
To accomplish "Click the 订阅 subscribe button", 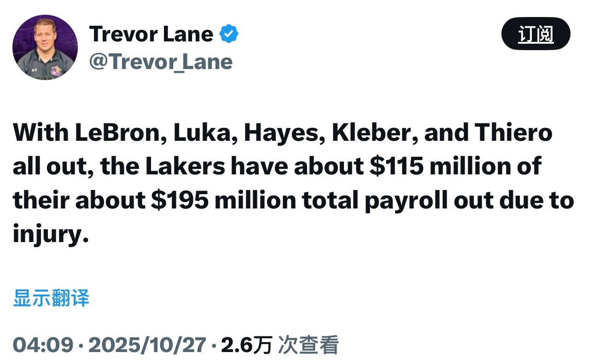I will coord(536,33).
